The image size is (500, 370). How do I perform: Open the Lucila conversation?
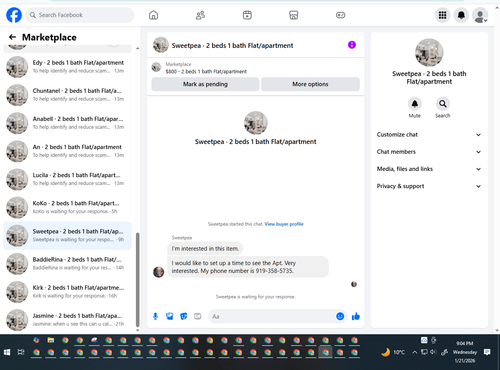(x=67, y=179)
